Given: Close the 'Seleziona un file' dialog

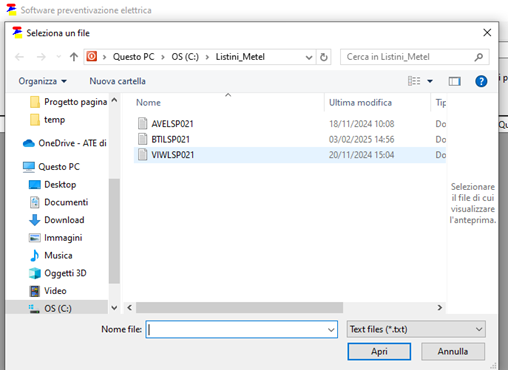Looking at the screenshot, I should [x=487, y=33].
